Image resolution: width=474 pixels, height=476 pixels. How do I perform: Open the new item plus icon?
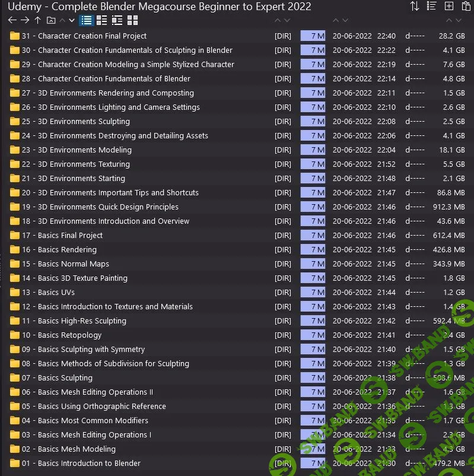tap(449, 7)
